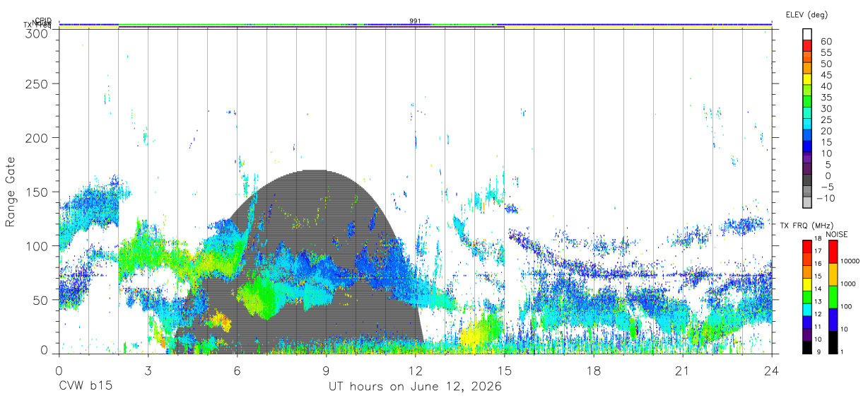Viewport: 868px width, 401px height.
Task: Click the 'UT hours on June 12, 2026' label
Action: [415, 387]
